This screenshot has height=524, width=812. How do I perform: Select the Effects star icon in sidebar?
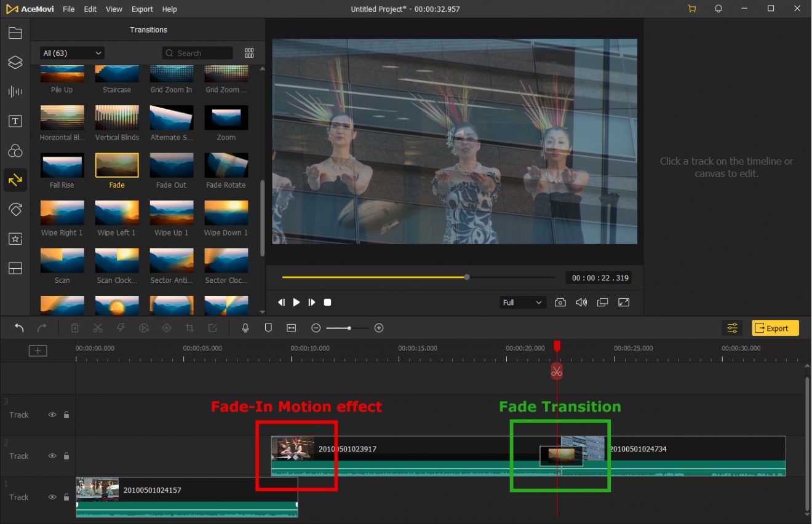pyautogui.click(x=15, y=239)
